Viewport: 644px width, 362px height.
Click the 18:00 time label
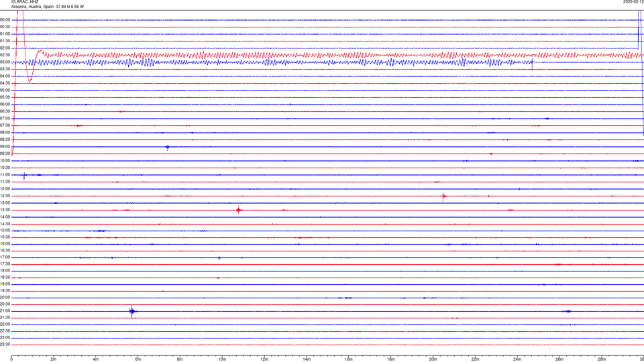click(x=5, y=271)
